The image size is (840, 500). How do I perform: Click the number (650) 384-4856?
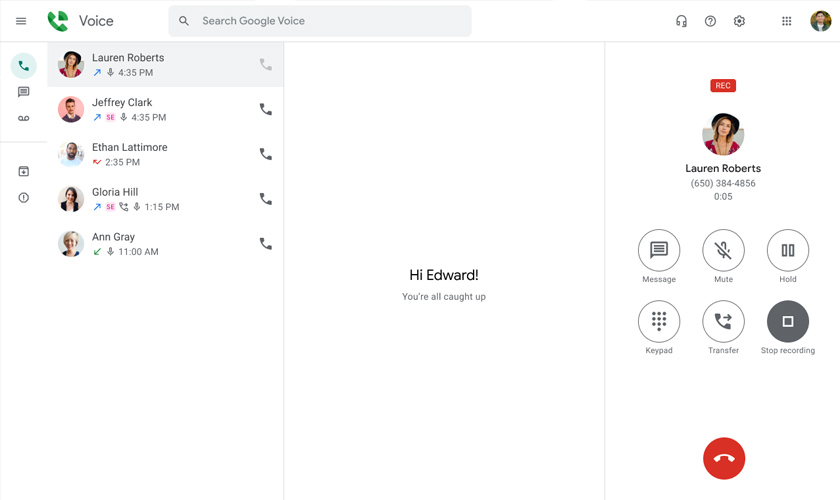click(723, 183)
